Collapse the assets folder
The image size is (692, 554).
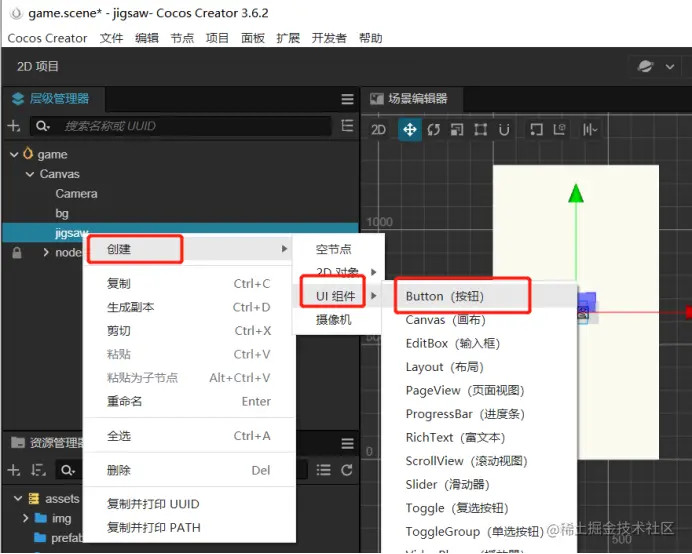tap(18, 498)
